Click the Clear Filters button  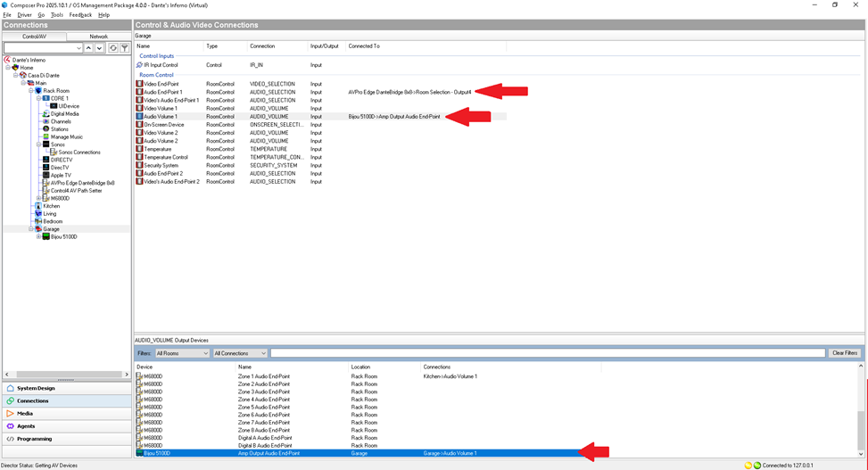(844, 353)
